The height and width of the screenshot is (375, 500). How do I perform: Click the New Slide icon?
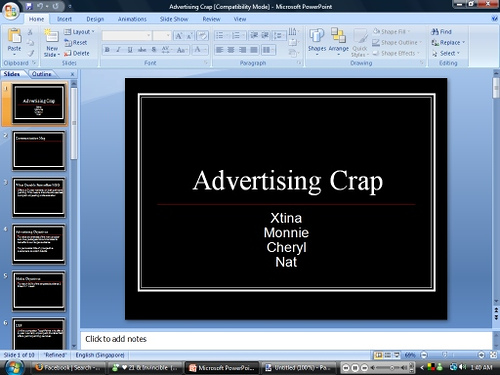(51, 36)
